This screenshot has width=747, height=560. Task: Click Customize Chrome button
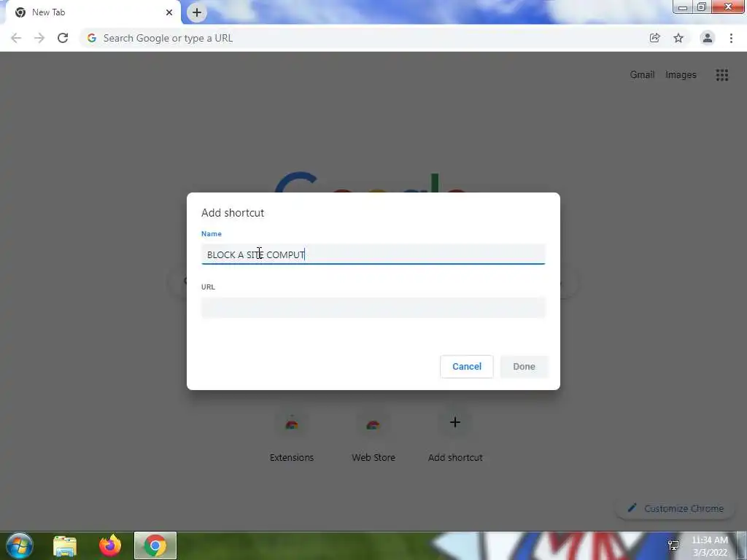[676, 508]
